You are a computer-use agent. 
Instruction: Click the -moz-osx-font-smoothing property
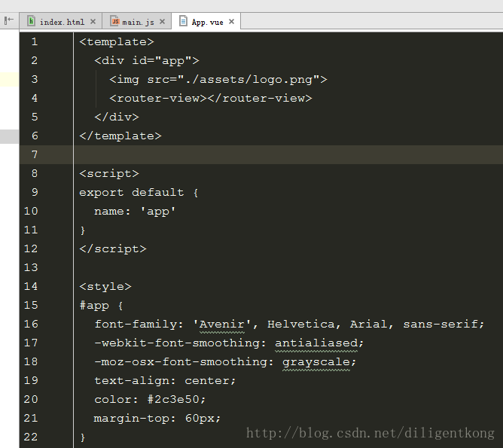181,362
